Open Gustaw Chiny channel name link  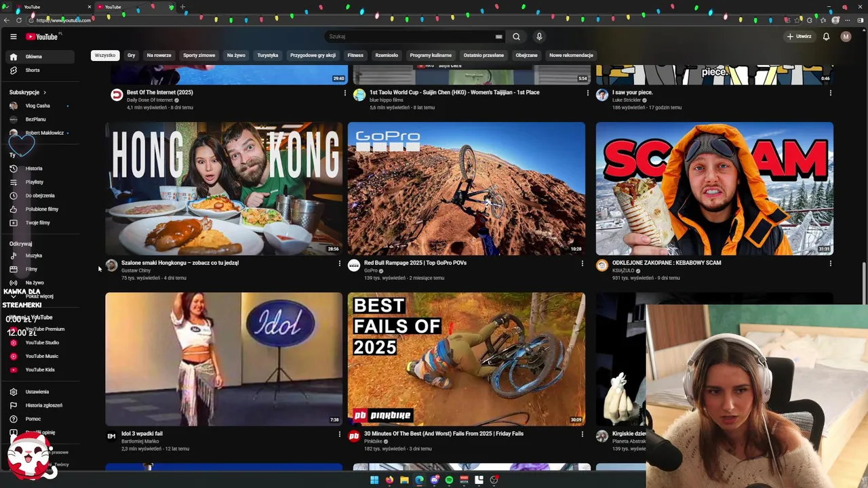[x=136, y=270]
